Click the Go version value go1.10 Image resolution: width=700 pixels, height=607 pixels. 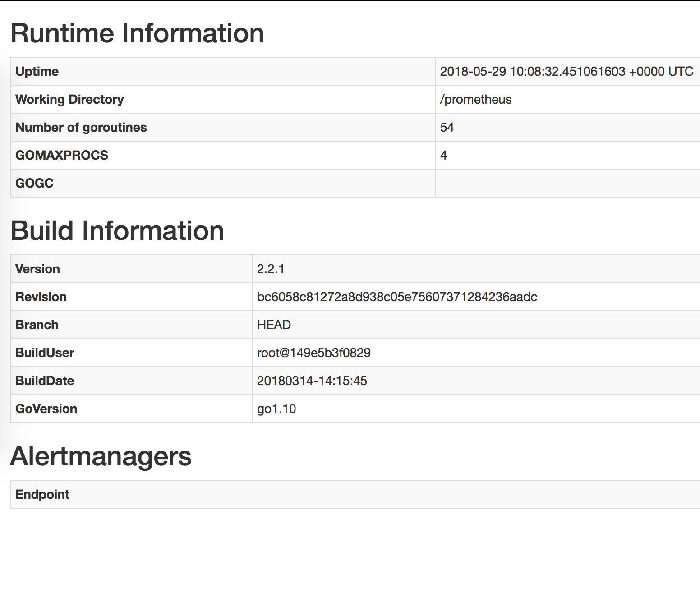276,409
